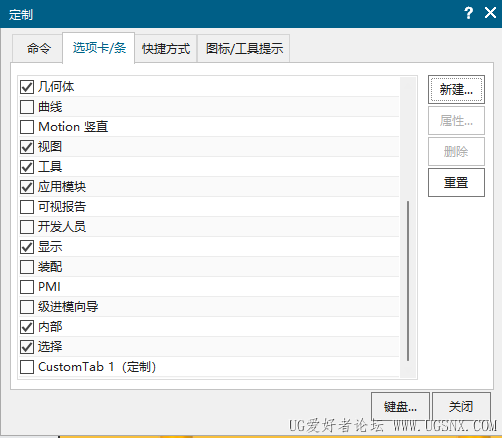
Task: Enable the 曲线 checkbox
Action: 27,107
